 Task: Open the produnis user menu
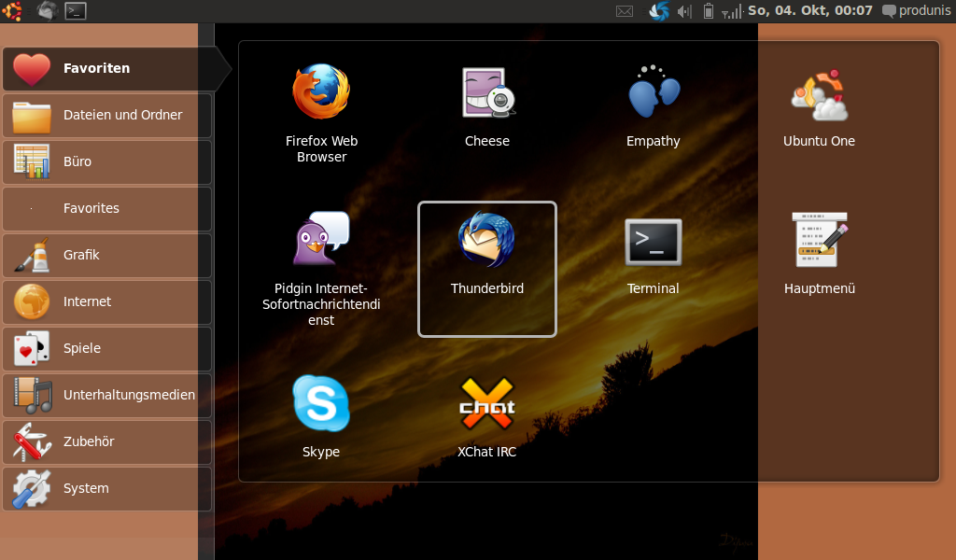point(917,11)
